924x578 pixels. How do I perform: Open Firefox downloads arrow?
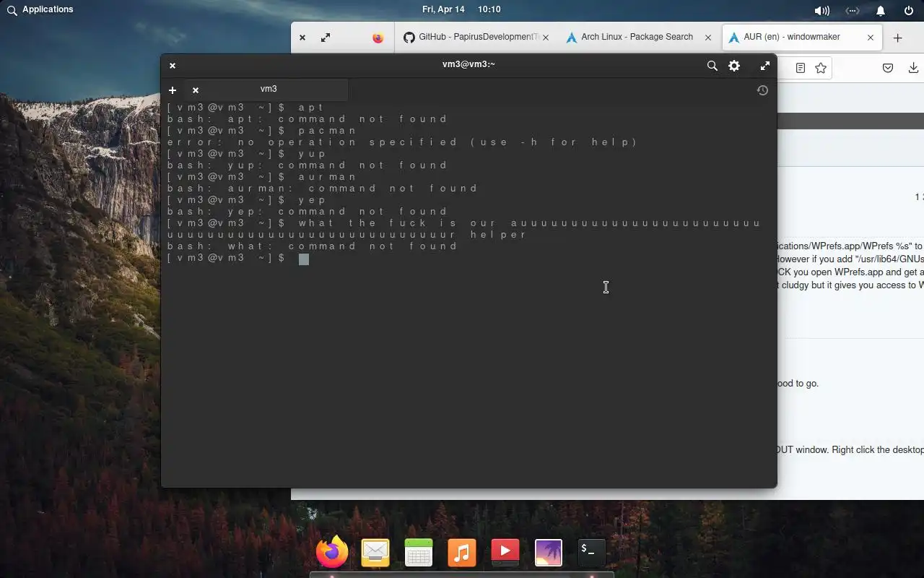point(913,68)
